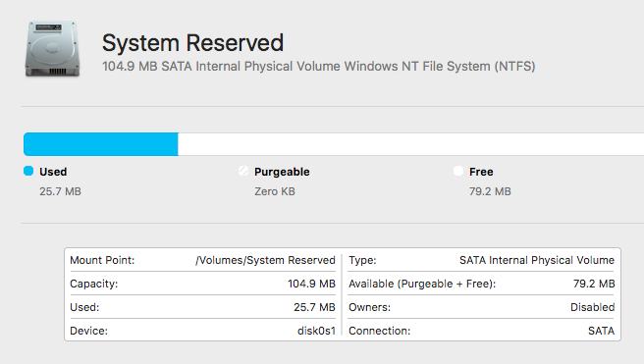Click the blue used portion of storage bar
Screen dimensions: 644x364
(100, 144)
